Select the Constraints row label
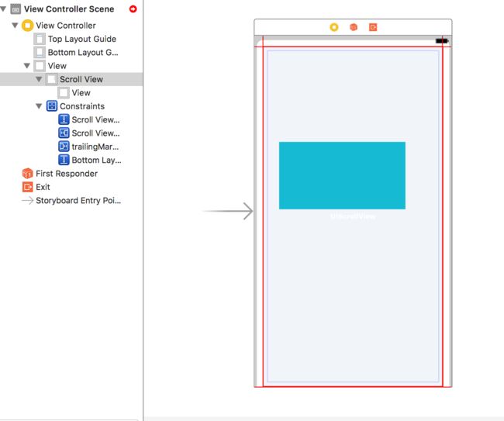 click(82, 106)
